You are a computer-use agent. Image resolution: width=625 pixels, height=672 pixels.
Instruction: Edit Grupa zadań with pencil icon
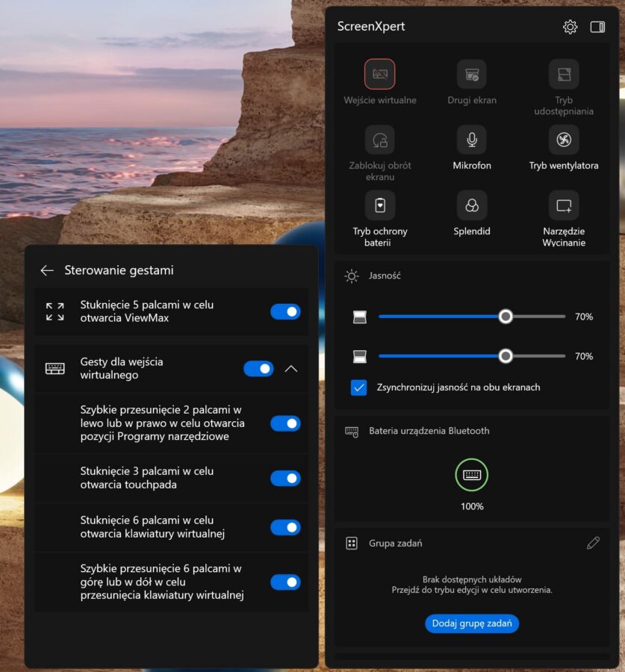[x=593, y=543]
